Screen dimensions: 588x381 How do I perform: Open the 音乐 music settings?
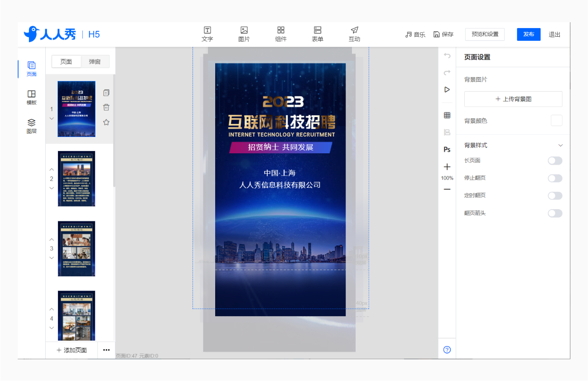click(415, 34)
